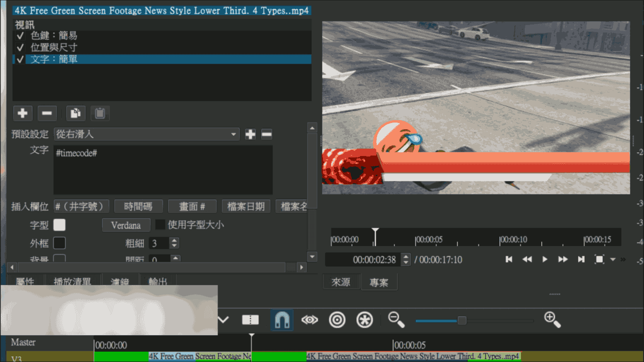Split clip at playhead timeline icon
The width and height of the screenshot is (644, 362).
(x=250, y=320)
